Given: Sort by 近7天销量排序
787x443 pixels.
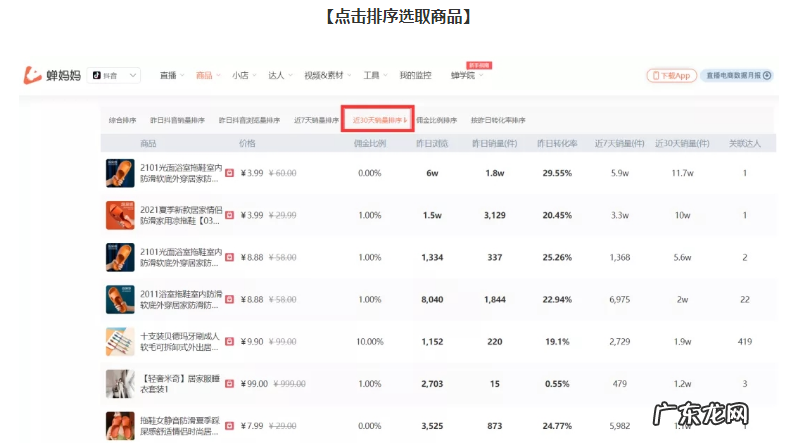Looking at the screenshot, I should tap(316, 120).
